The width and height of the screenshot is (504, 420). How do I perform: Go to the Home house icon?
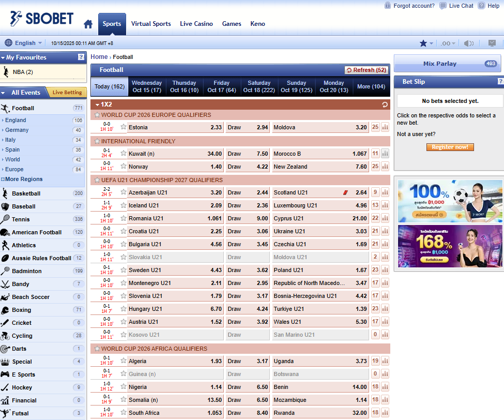(88, 24)
